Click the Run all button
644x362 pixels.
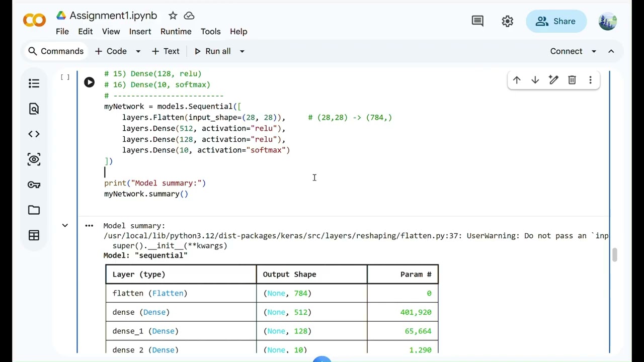pos(212,51)
